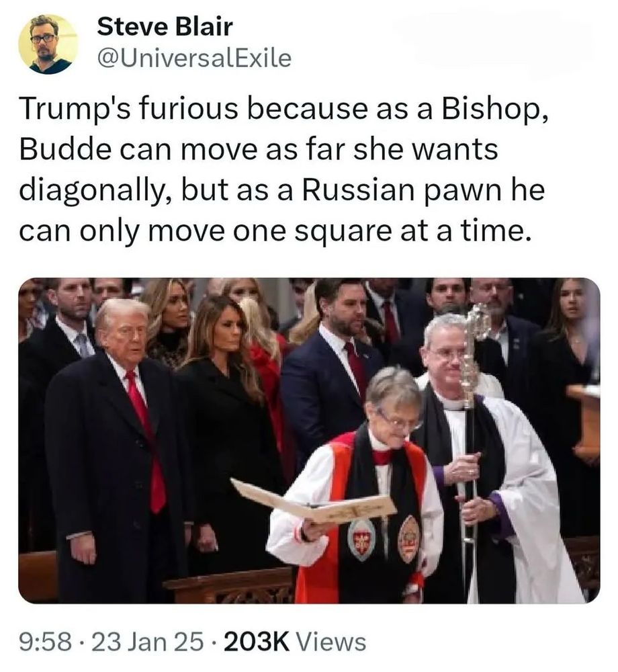Screen dimensions: 618x672
Task: Click the wooden pew railing in the photo
Action: pyautogui.click(x=229, y=586)
